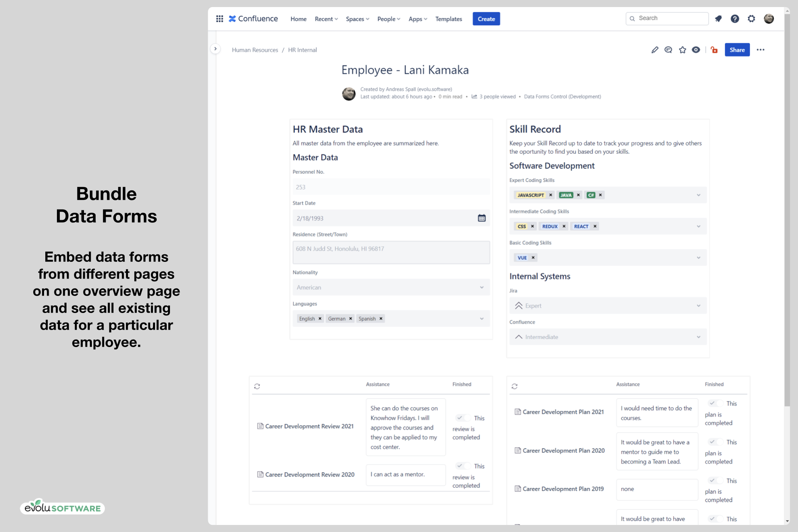Image resolution: width=798 pixels, height=532 pixels.
Task: Open the Templates menu item
Action: click(448, 19)
